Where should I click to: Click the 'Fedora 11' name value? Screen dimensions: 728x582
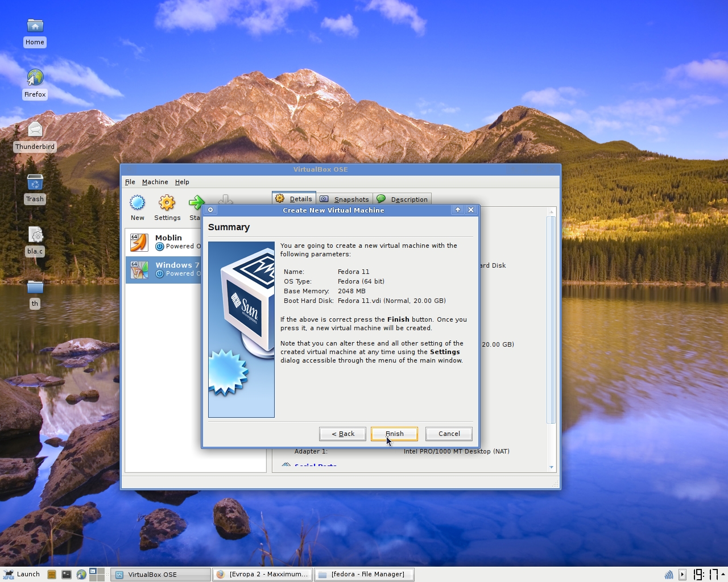(353, 272)
